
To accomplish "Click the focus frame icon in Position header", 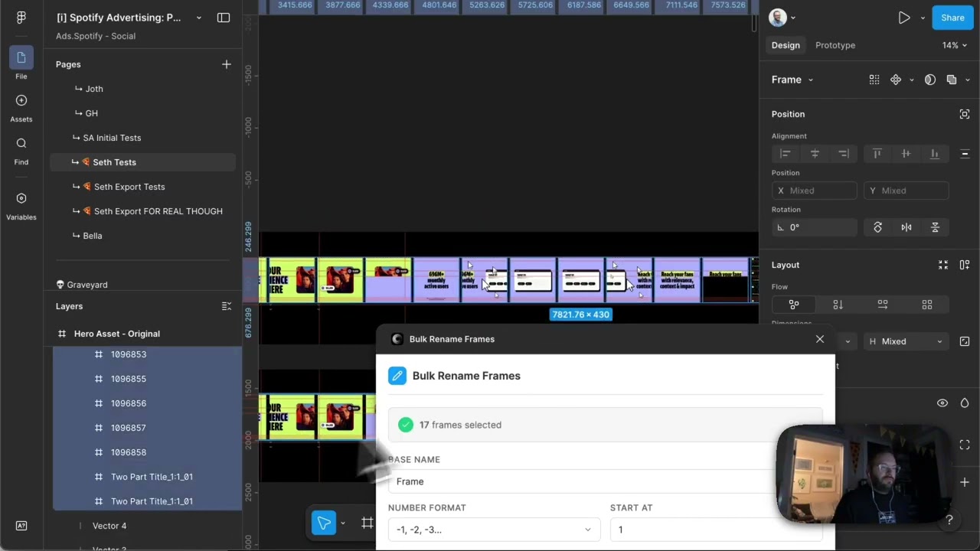I will click(965, 114).
